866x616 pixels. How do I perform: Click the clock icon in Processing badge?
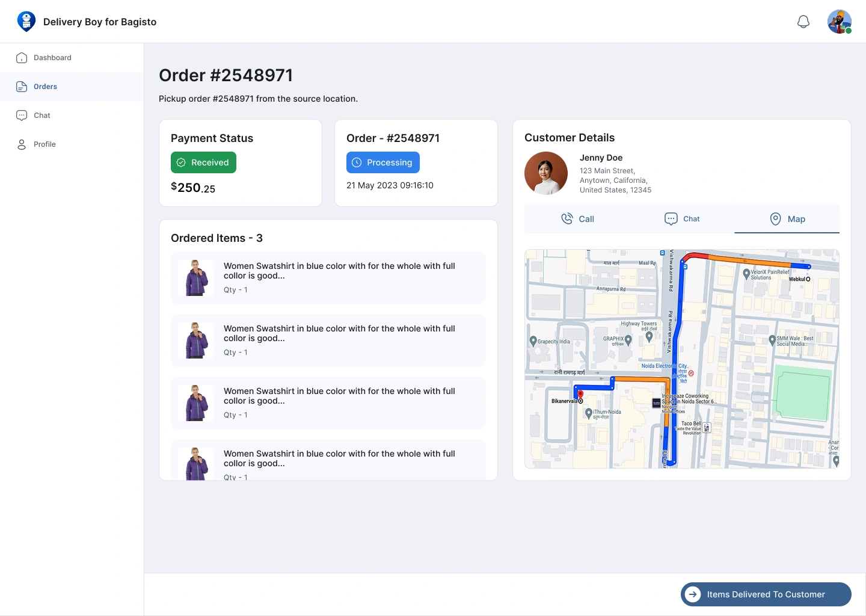(357, 162)
